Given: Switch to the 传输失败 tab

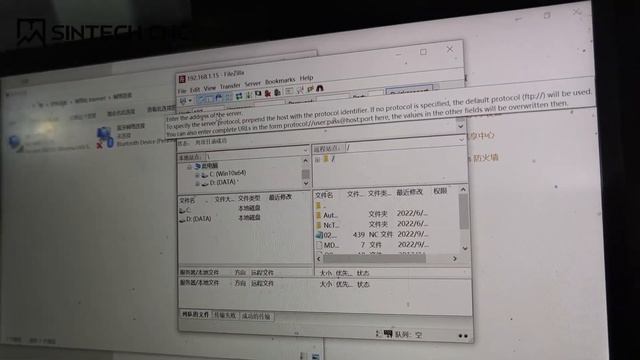Looking at the screenshot, I should 225,316.
